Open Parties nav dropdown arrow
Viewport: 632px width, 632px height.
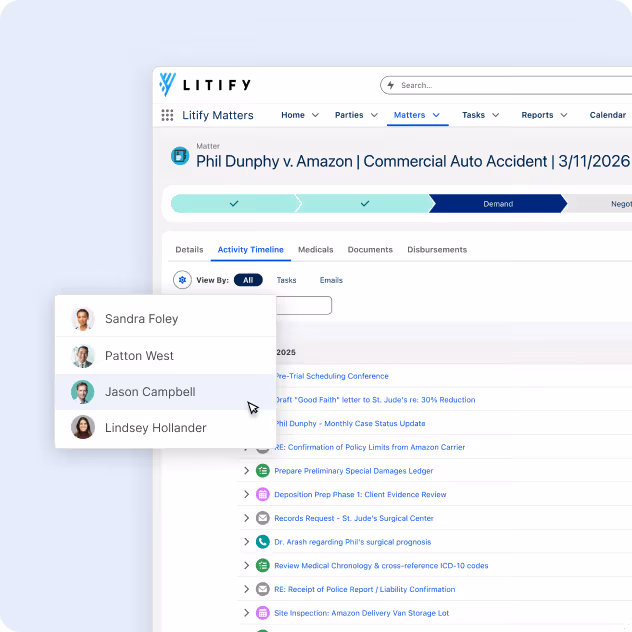(x=374, y=115)
